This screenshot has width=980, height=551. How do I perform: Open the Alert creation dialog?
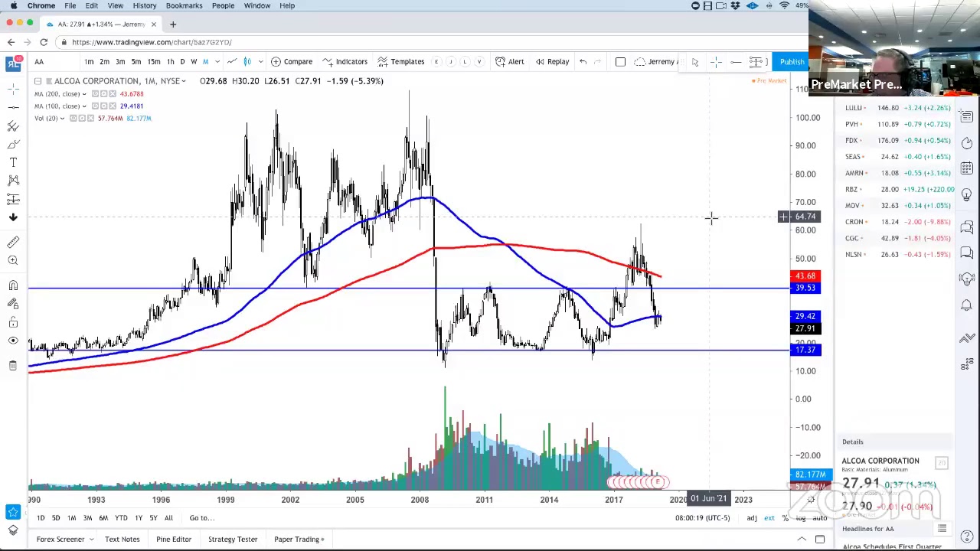pyautogui.click(x=510, y=61)
